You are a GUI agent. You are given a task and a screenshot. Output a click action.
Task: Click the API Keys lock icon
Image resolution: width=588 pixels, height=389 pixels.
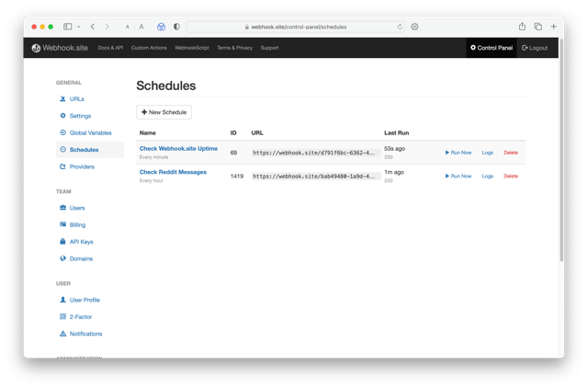pyautogui.click(x=62, y=242)
